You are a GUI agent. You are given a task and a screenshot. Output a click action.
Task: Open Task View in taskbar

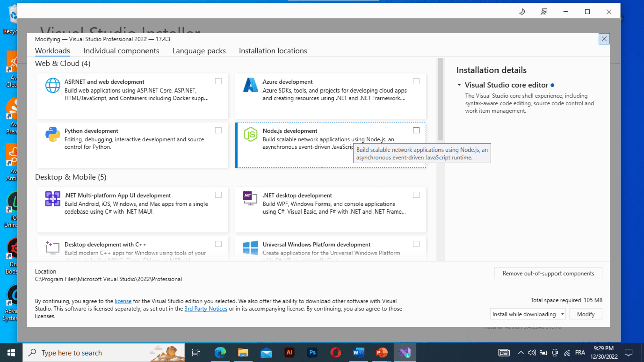196,353
